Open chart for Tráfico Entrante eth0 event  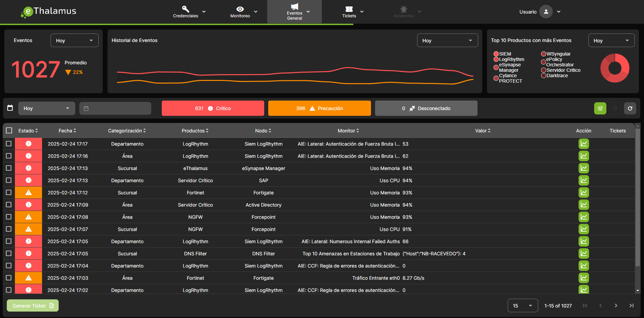coord(584,278)
